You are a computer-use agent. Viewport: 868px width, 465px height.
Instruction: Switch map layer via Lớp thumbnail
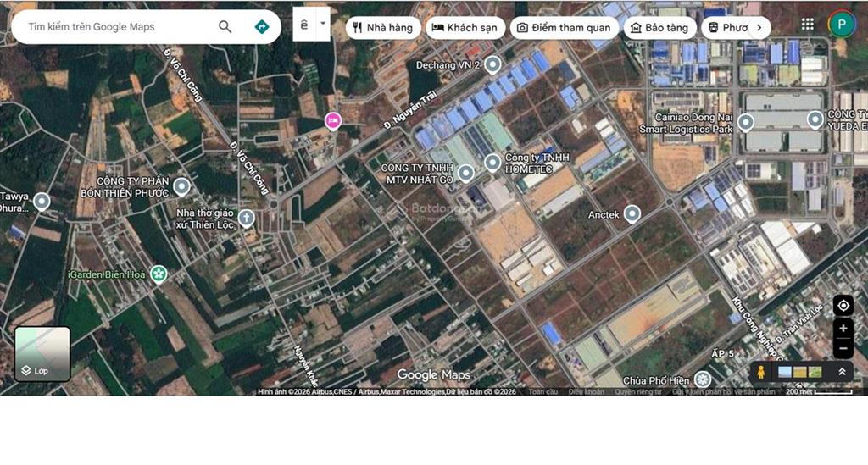tap(42, 354)
